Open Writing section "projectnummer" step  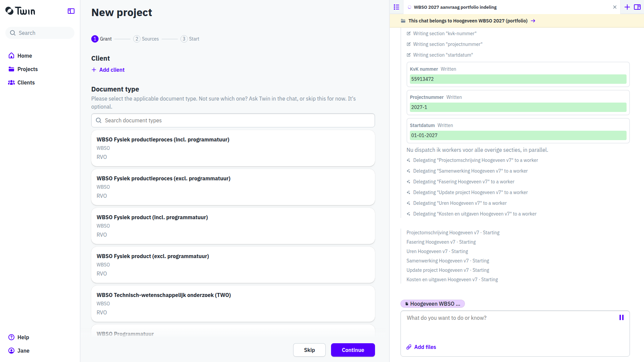tap(444, 44)
